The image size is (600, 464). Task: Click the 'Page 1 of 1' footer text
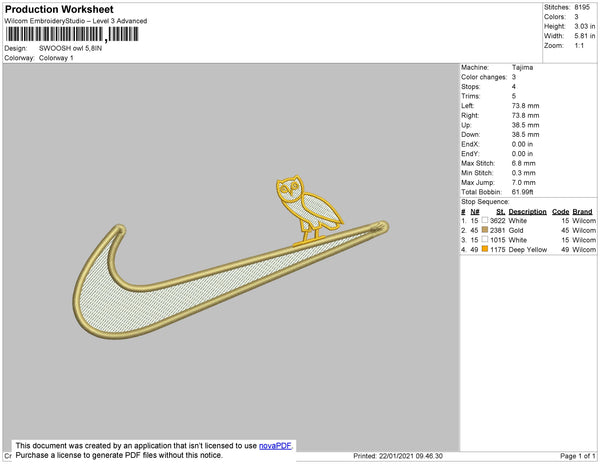578,456
